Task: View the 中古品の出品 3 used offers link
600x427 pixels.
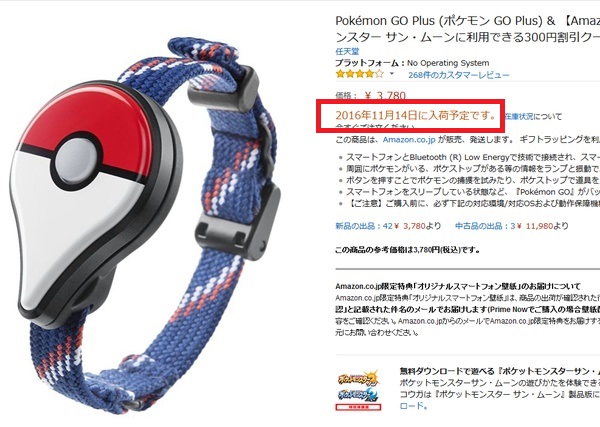Action: point(485,226)
